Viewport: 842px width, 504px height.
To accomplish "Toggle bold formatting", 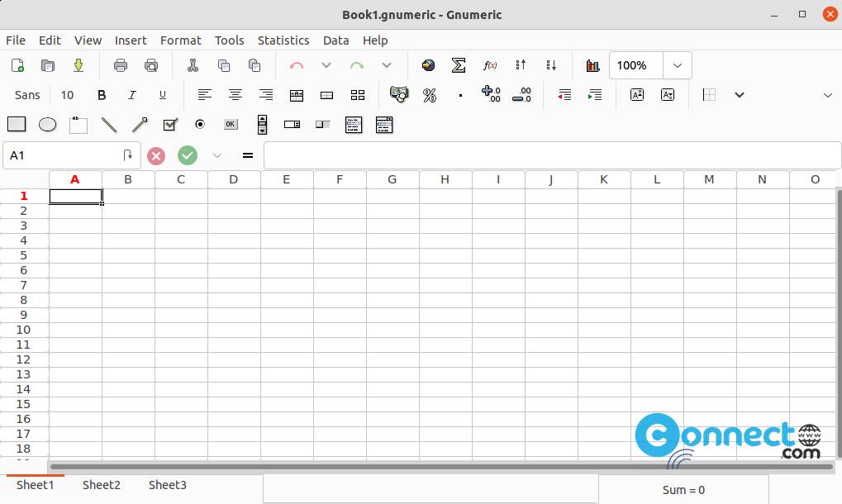I will pyautogui.click(x=102, y=95).
